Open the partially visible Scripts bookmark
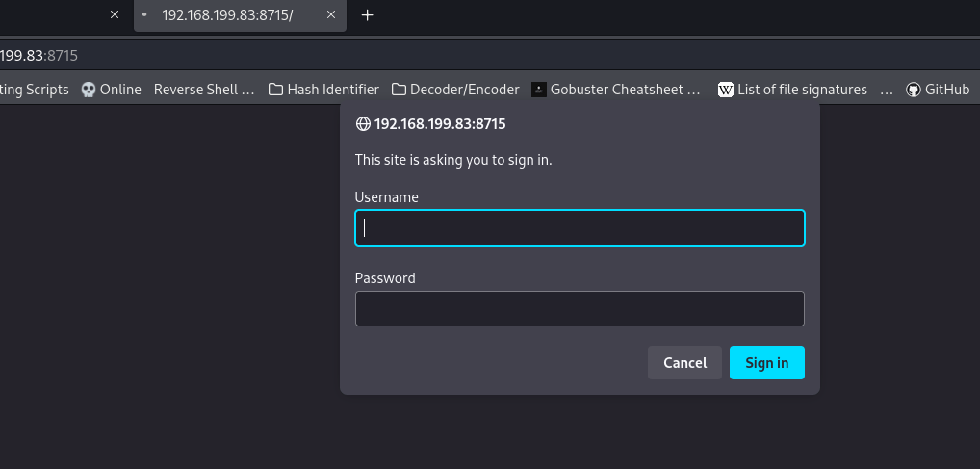The image size is (980, 469). 35,90
